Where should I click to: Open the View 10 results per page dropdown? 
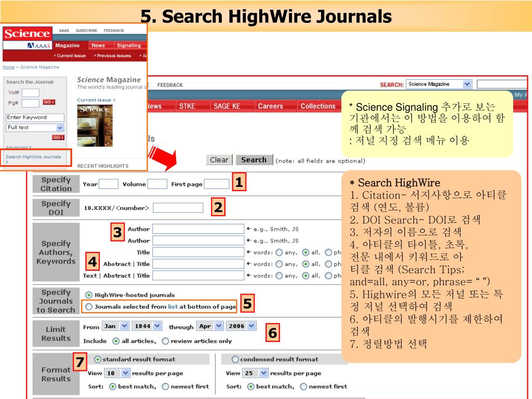(x=117, y=373)
